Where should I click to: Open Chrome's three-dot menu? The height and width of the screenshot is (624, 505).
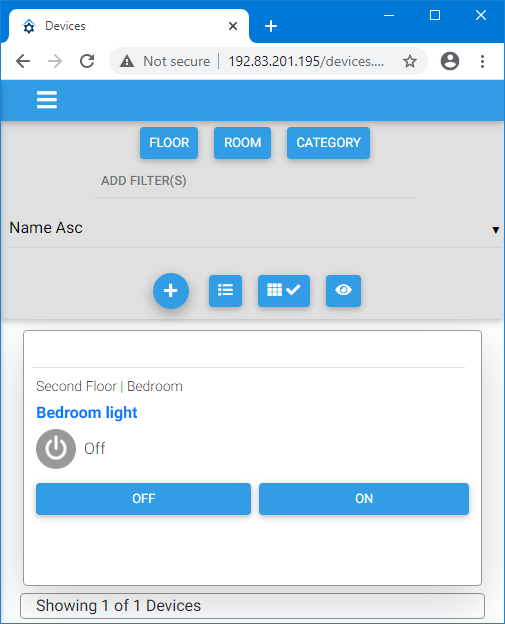482,61
